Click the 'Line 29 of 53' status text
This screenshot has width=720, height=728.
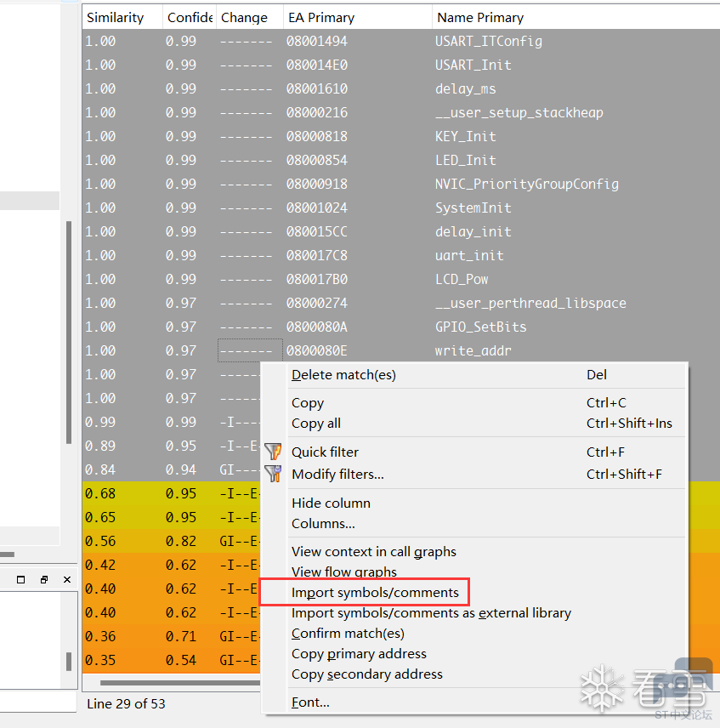[x=126, y=704]
